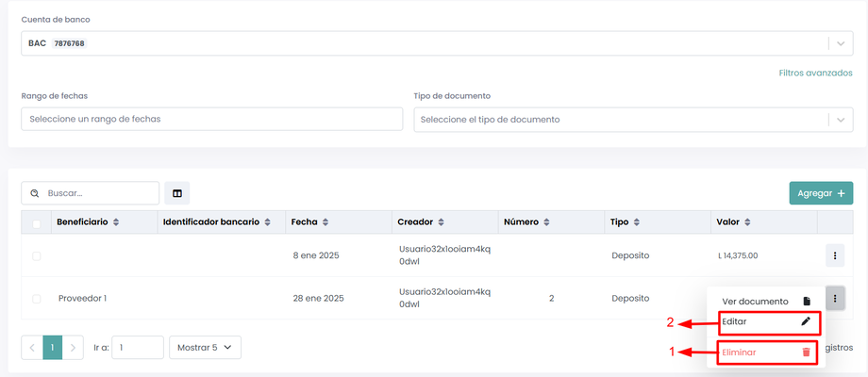Image resolution: width=868 pixels, height=377 pixels.
Task: Select Eliminar in the context menu
Action: 764,352
